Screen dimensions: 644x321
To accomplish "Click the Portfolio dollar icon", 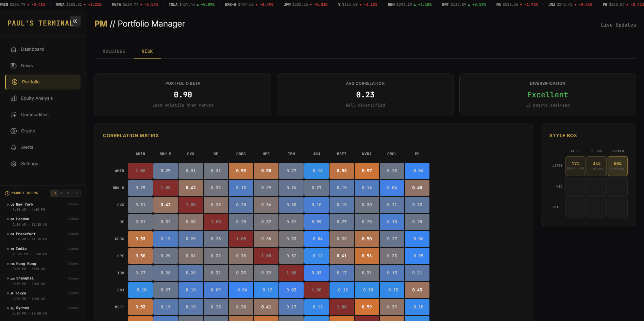I will coord(14,82).
